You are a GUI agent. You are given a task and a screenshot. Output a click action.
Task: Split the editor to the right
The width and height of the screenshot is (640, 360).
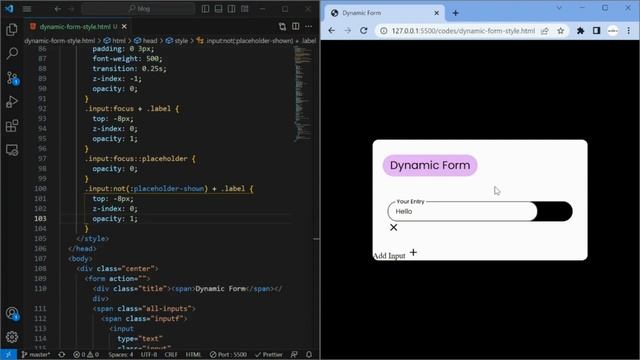click(296, 27)
